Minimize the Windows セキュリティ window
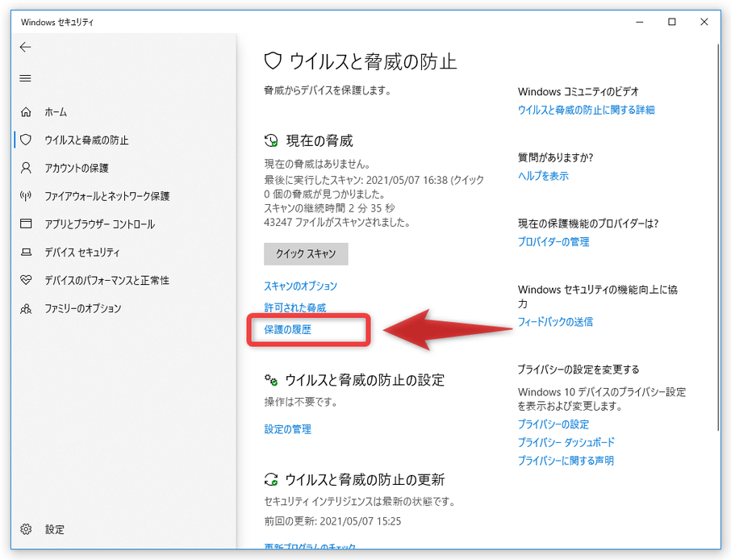Viewport: 731px width, 560px height. [x=640, y=22]
